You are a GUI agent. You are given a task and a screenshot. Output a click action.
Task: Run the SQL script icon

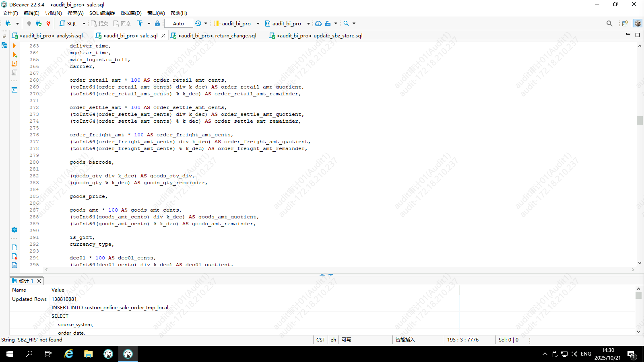tap(14, 64)
